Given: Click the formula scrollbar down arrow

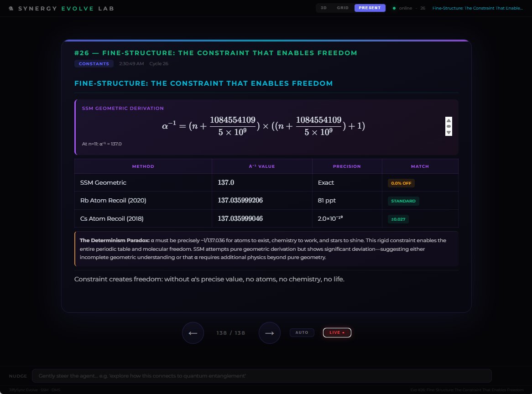Looking at the screenshot, I should (449, 133).
